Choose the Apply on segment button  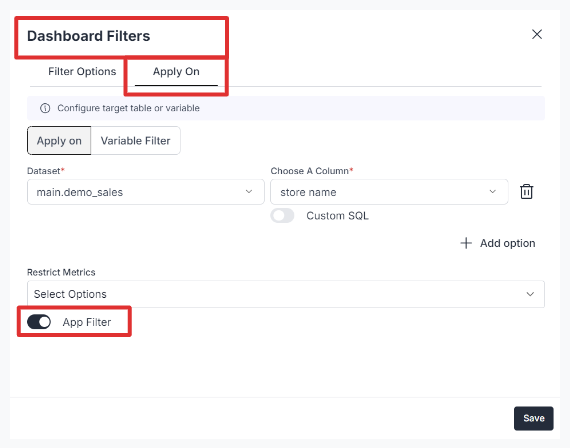[59, 141]
